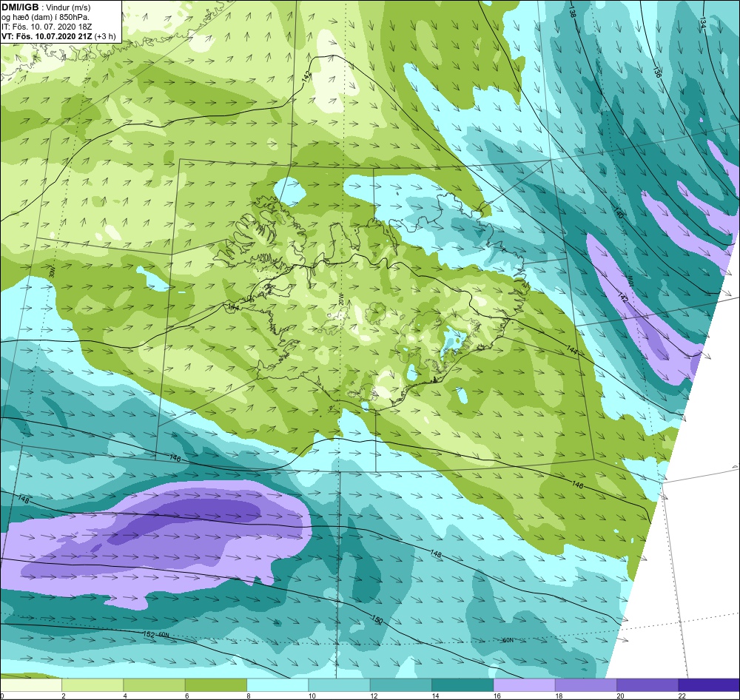Click the '138' contour label at top
This screenshot has height=700, width=740.
(x=573, y=12)
